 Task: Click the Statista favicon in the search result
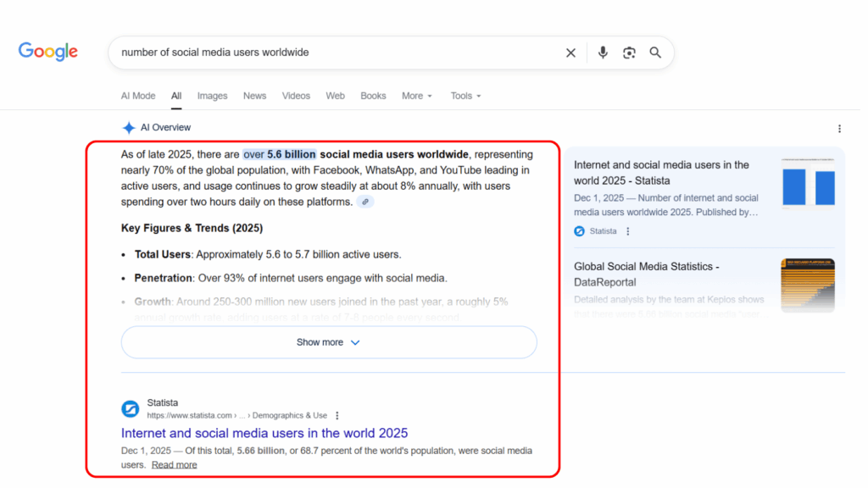(x=130, y=409)
